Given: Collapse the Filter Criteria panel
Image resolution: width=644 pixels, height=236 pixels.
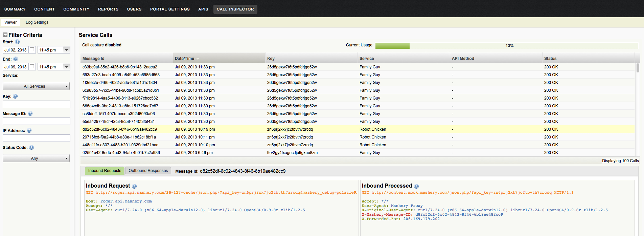Looking at the screenshot, I should (x=5, y=35).
